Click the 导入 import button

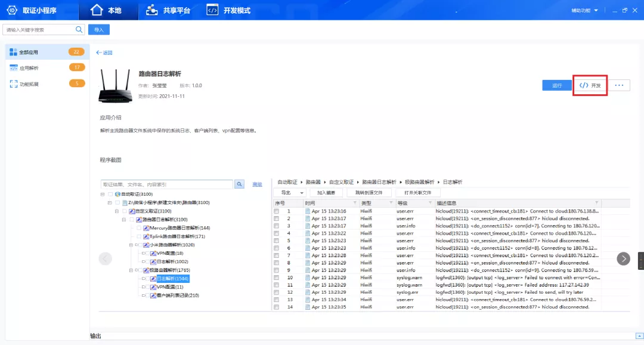pyautogui.click(x=98, y=30)
